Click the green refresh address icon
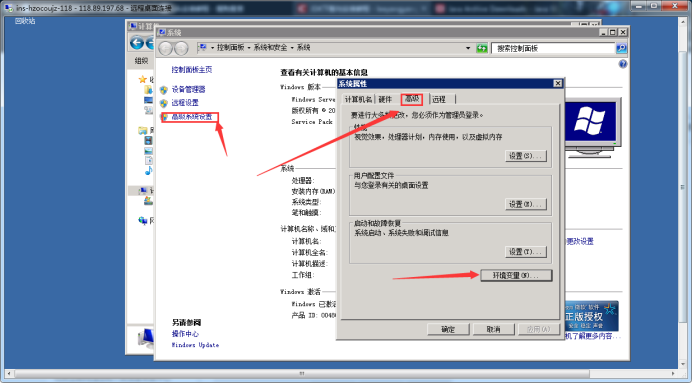692x383 pixels. coord(482,49)
